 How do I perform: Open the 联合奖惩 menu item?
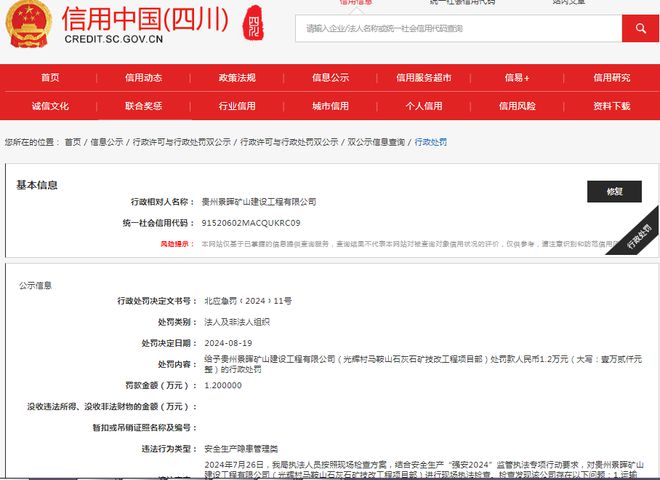point(144,106)
